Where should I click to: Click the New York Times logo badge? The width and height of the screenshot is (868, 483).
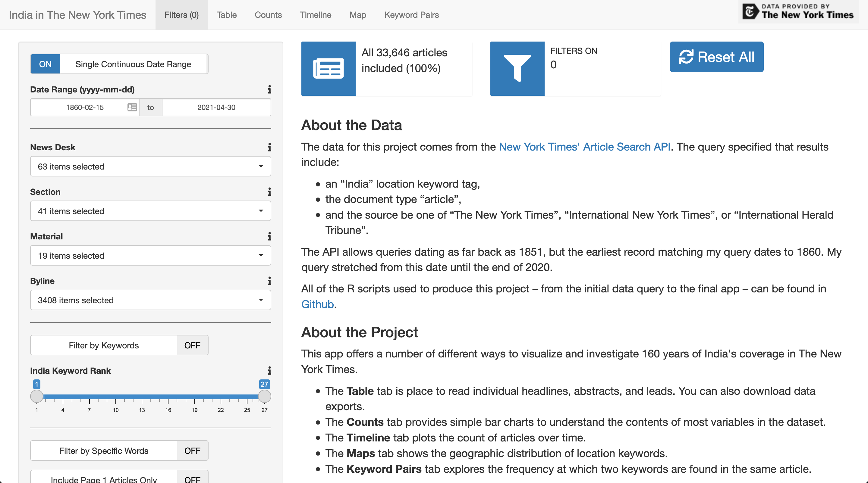tap(798, 12)
